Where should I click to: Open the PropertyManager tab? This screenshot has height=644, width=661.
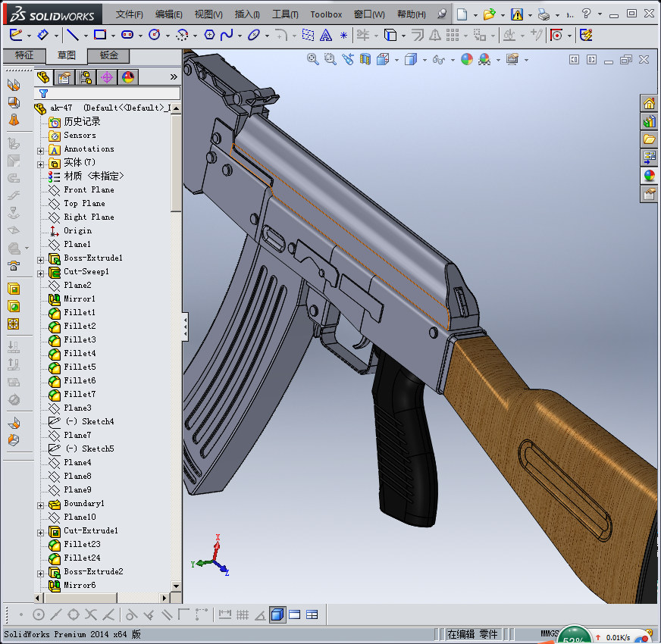coord(64,77)
